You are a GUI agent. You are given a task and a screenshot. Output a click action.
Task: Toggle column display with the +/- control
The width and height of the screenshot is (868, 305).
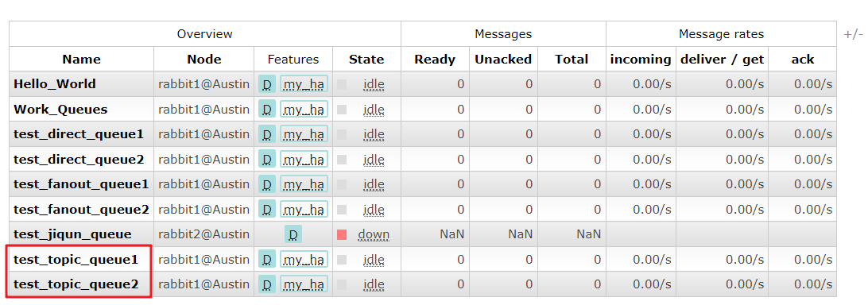(x=853, y=34)
